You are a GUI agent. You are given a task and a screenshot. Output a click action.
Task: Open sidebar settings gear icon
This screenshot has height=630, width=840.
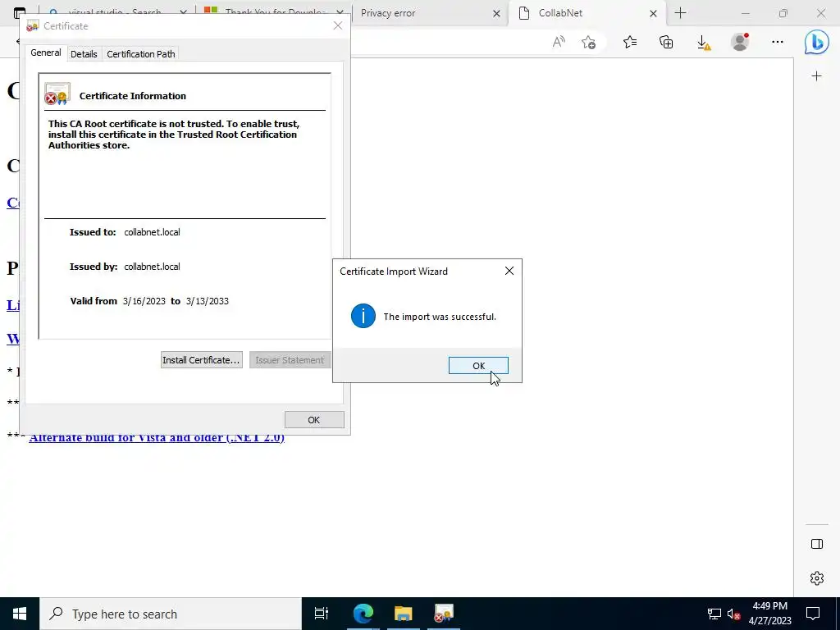pyautogui.click(x=816, y=578)
